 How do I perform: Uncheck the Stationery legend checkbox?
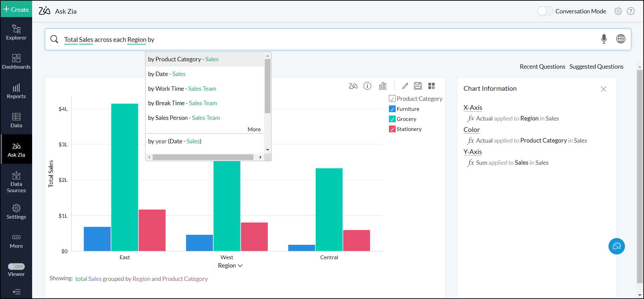click(x=392, y=129)
